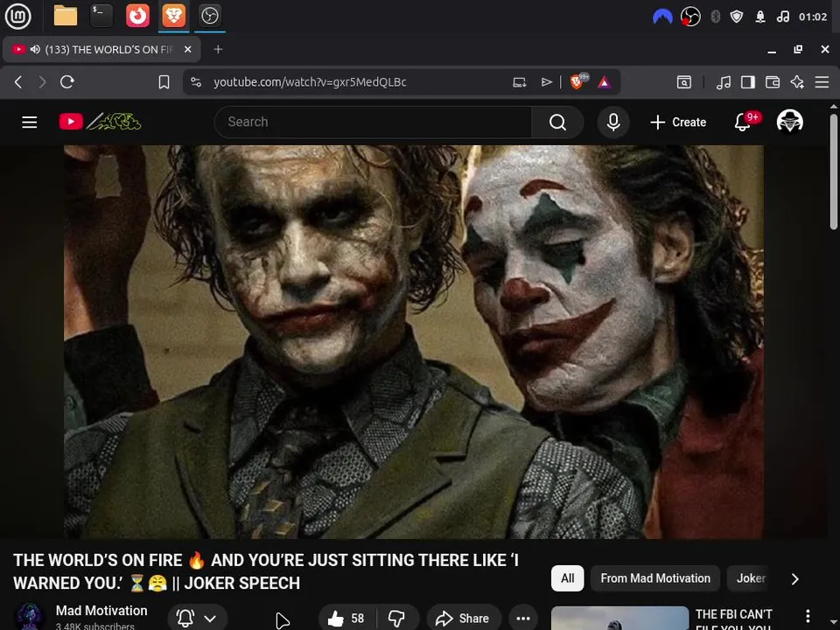
Task: Select the Joker filter chip
Action: [x=751, y=578]
